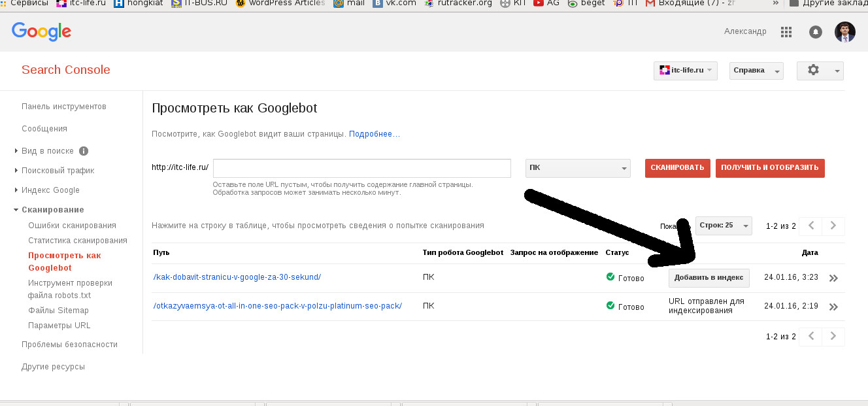Screen dimensions: 868x406
Task: Open the account profile avatar
Action: 845,31
